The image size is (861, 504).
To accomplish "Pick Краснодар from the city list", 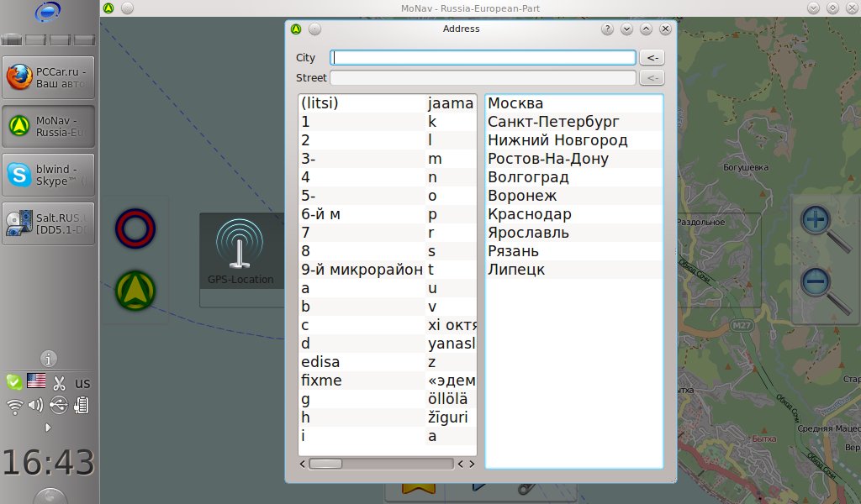I will coord(528,214).
